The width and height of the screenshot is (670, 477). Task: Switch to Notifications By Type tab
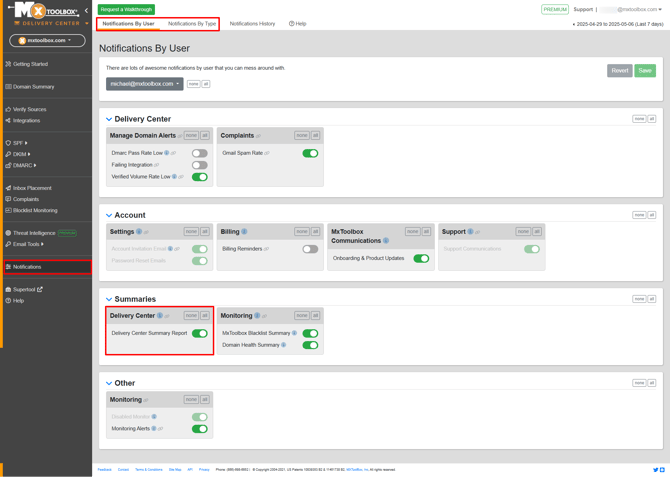coord(192,24)
